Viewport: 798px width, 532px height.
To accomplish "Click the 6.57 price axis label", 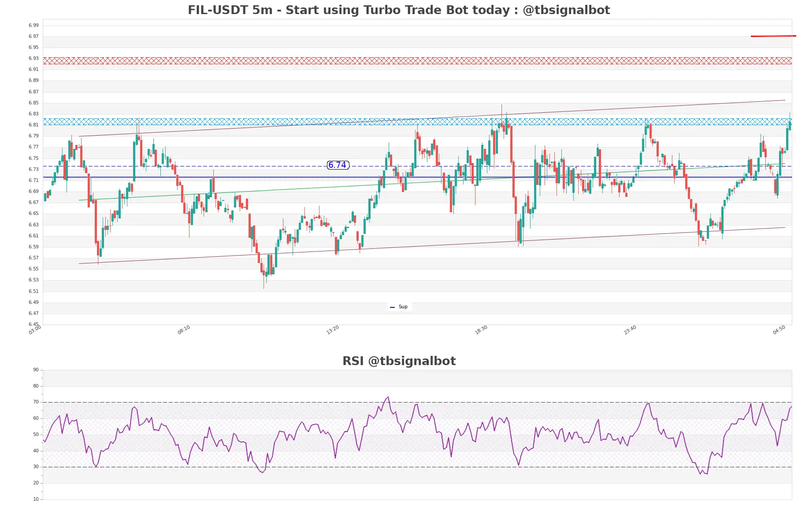I will [33, 258].
